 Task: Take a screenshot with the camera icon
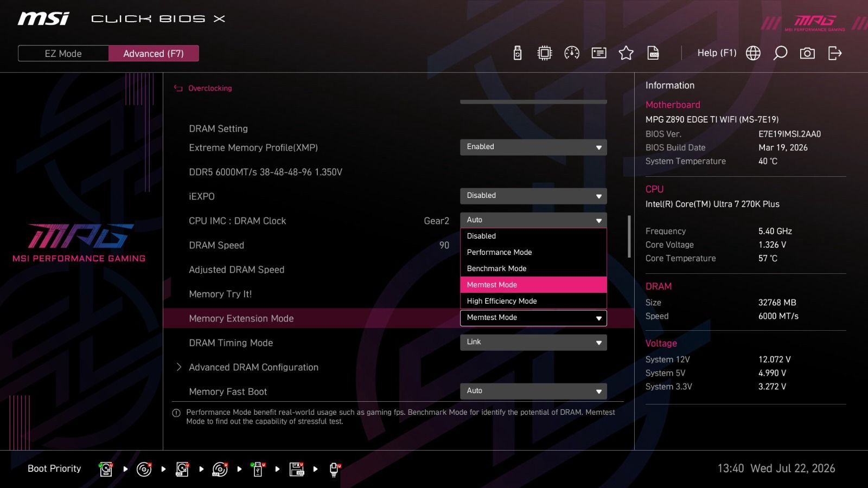pos(807,53)
